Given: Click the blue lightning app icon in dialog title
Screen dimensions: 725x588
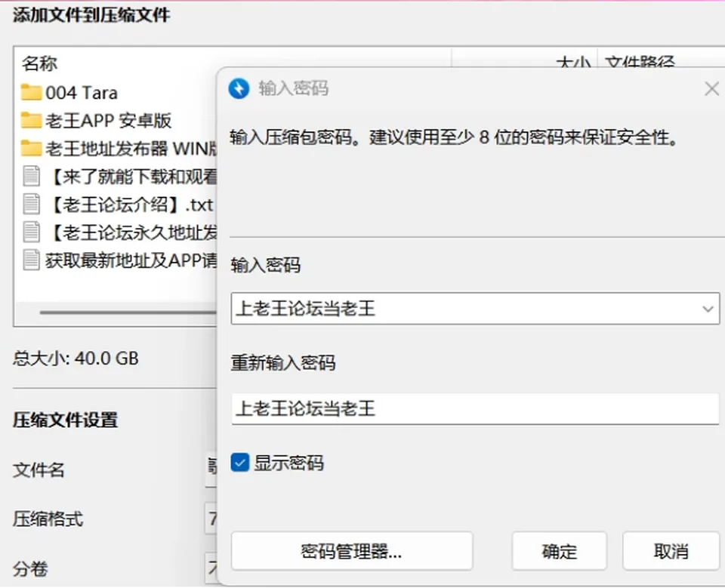Looking at the screenshot, I should coord(239,88).
